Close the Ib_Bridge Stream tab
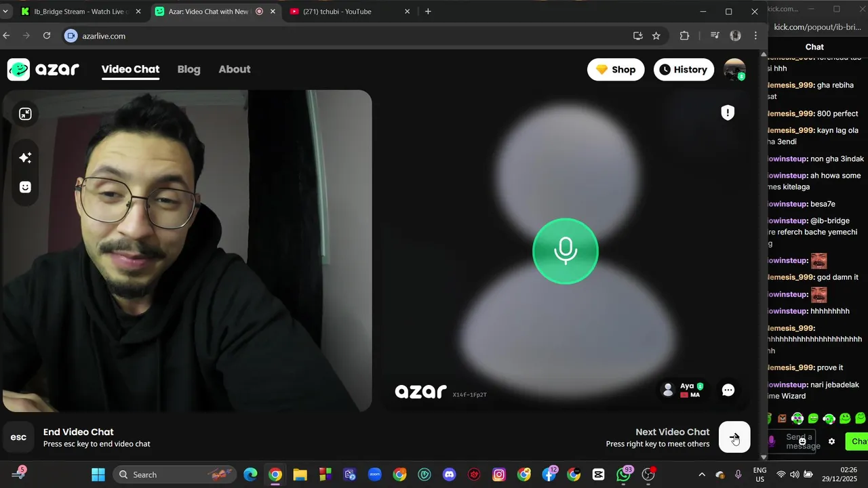Image resolution: width=868 pixels, height=488 pixels. click(x=138, y=12)
